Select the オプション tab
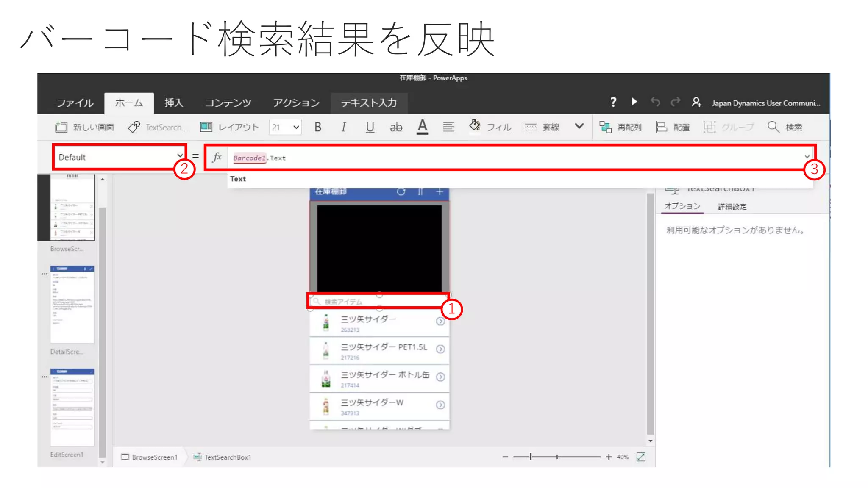Screen dimensions: 868x488 [x=682, y=206]
